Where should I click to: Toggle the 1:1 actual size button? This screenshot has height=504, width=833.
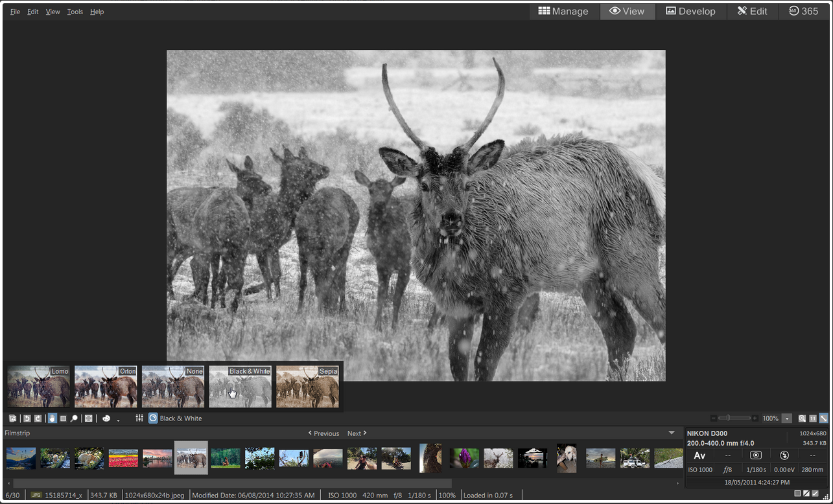[x=813, y=418]
